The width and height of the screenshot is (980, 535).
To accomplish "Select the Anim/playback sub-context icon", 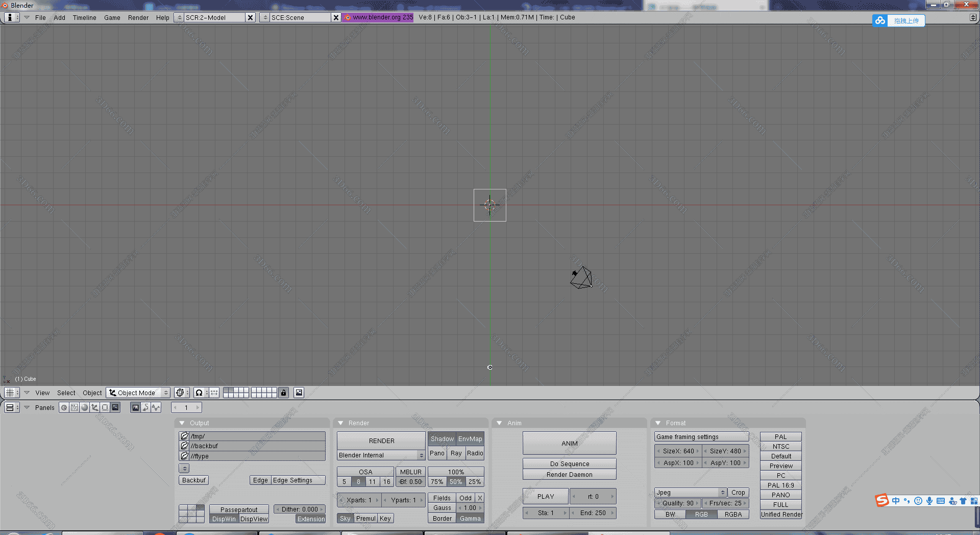I will (146, 407).
